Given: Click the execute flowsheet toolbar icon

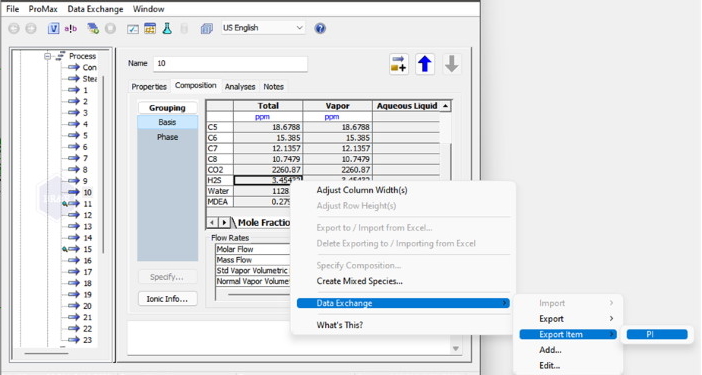Looking at the screenshot, I should click(x=93, y=29).
